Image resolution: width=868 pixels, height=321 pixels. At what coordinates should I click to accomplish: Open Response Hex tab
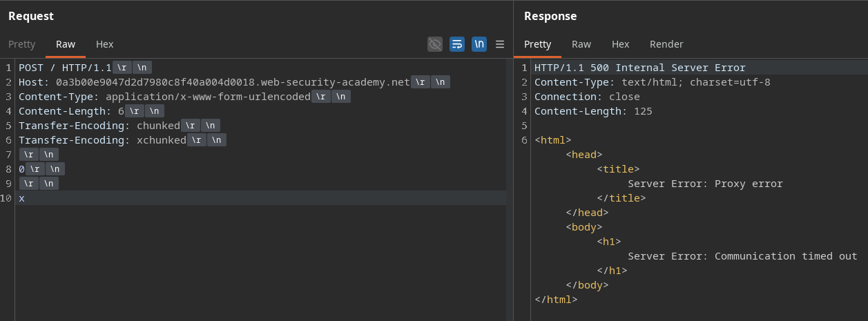tap(620, 44)
